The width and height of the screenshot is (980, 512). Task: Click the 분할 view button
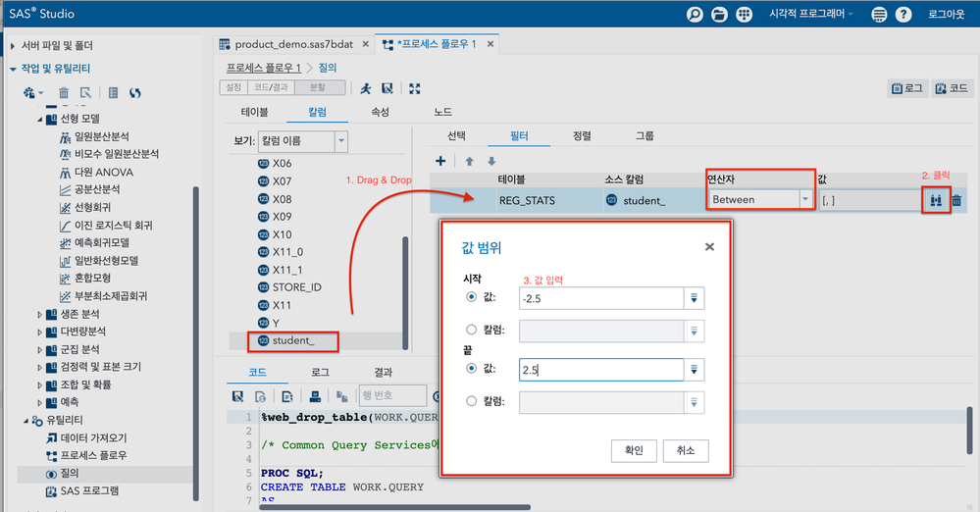coord(318,87)
